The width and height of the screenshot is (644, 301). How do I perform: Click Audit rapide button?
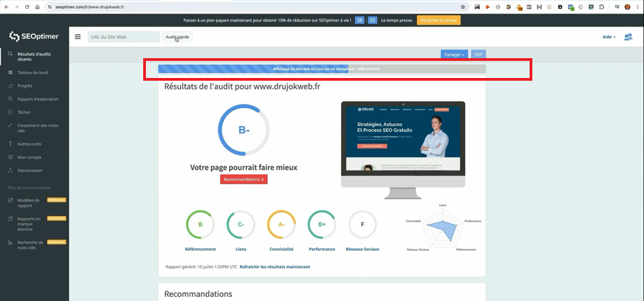pos(177,37)
